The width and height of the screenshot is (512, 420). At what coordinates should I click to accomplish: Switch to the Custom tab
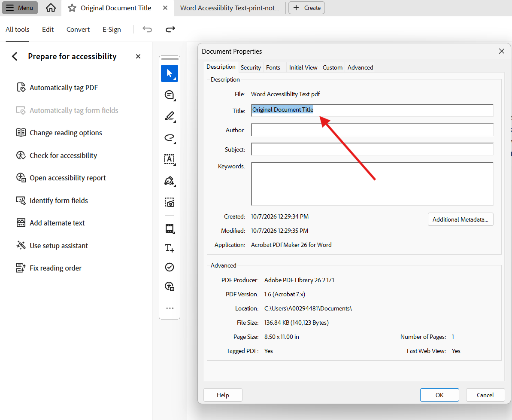[x=333, y=67]
